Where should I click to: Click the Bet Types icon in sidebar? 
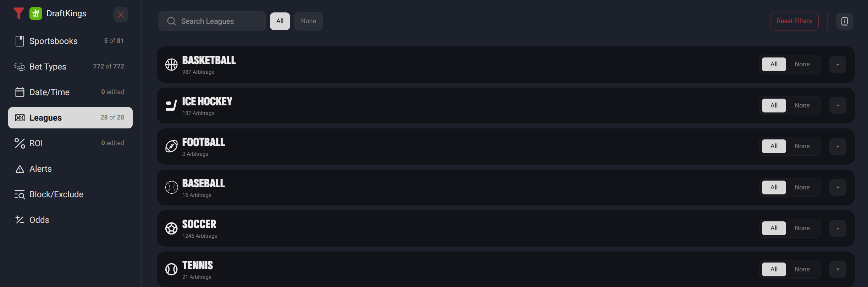tap(20, 66)
